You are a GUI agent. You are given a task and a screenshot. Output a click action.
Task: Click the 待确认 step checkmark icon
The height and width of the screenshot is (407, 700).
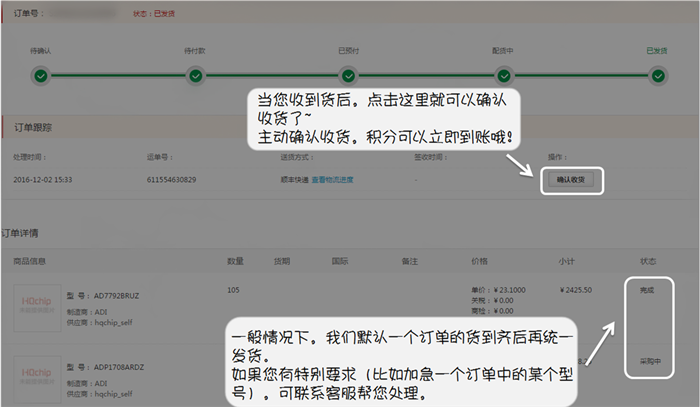[x=41, y=75]
